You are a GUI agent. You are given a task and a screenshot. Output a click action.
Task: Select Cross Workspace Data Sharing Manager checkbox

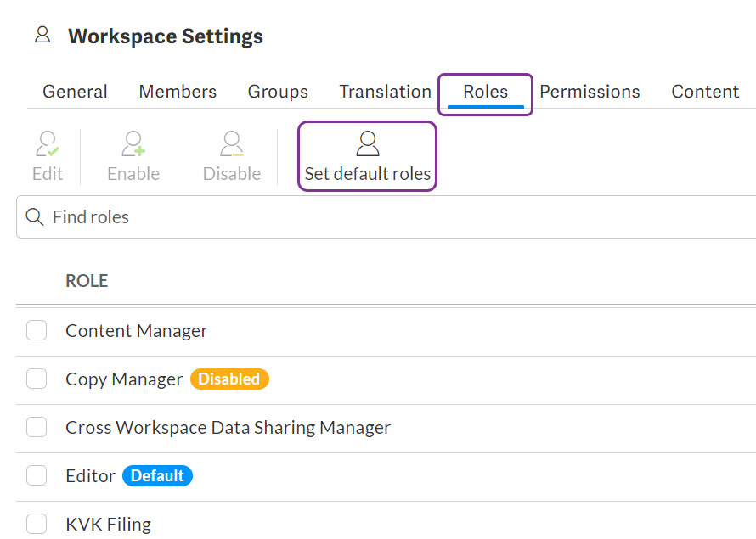[x=37, y=427]
